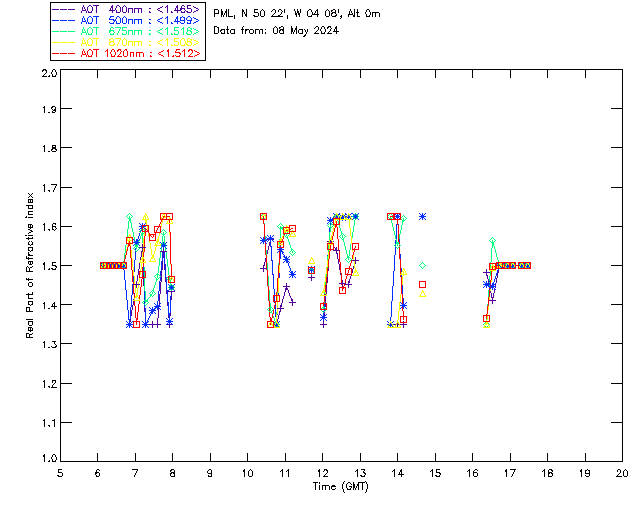Click the y-axis tick label 1.4

(x=49, y=305)
